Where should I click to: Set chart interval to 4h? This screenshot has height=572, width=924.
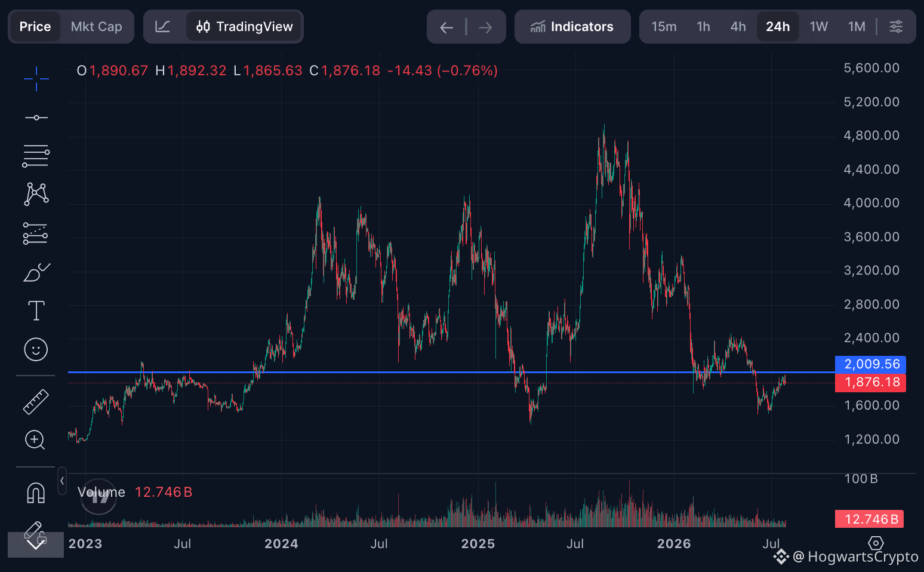pyautogui.click(x=738, y=26)
